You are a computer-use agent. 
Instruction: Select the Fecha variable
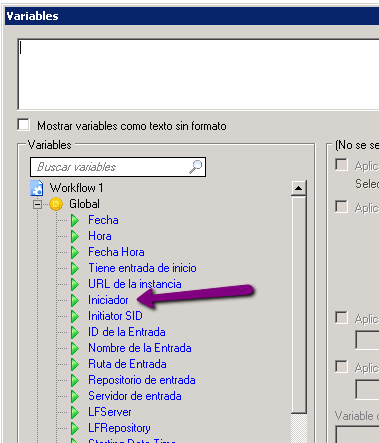click(103, 220)
